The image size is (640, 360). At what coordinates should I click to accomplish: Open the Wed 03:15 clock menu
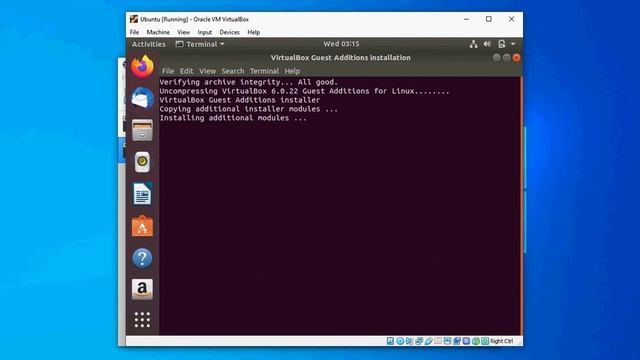tap(341, 44)
